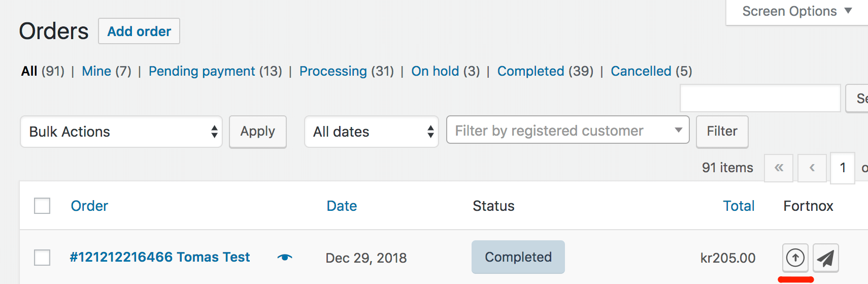Click the Fortnox sync upload arrow icon
Viewport: 868px width, 284px height.
(x=795, y=258)
